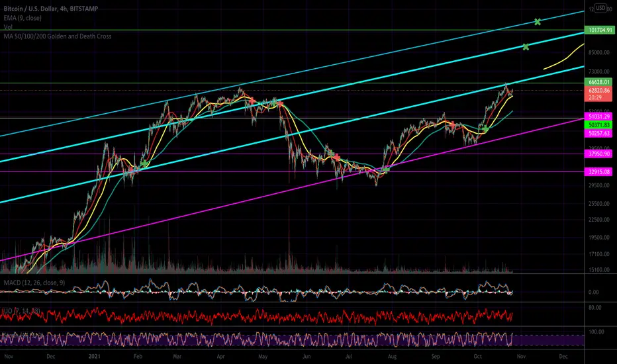Click the 22500.00 price axis value
The height and width of the screenshot is (364, 617).
point(599,220)
